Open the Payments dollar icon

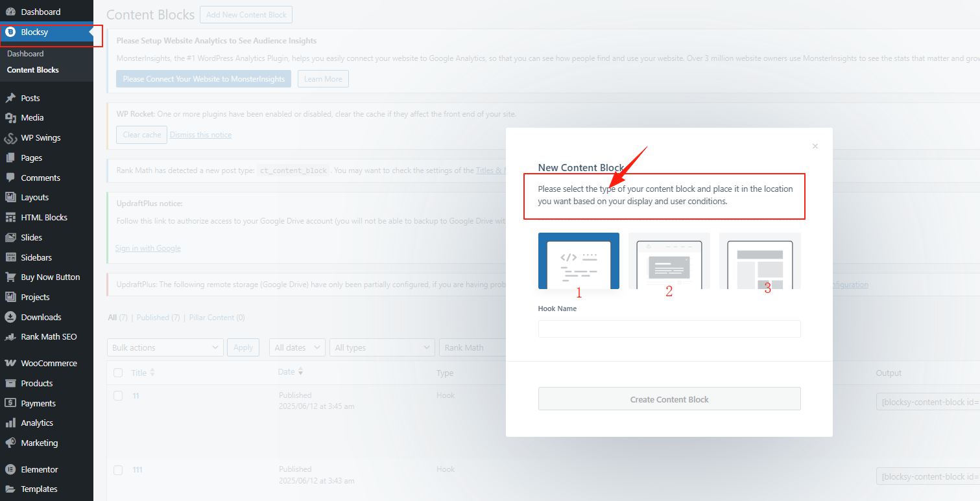click(x=10, y=403)
